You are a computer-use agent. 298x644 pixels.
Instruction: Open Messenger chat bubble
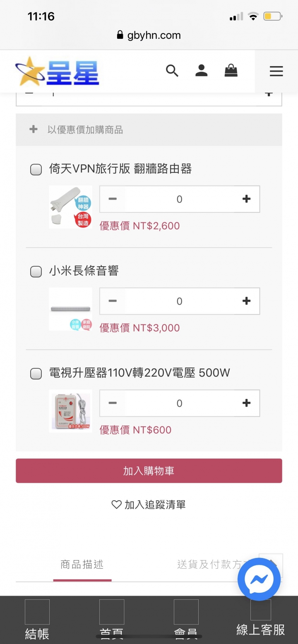[259, 579]
